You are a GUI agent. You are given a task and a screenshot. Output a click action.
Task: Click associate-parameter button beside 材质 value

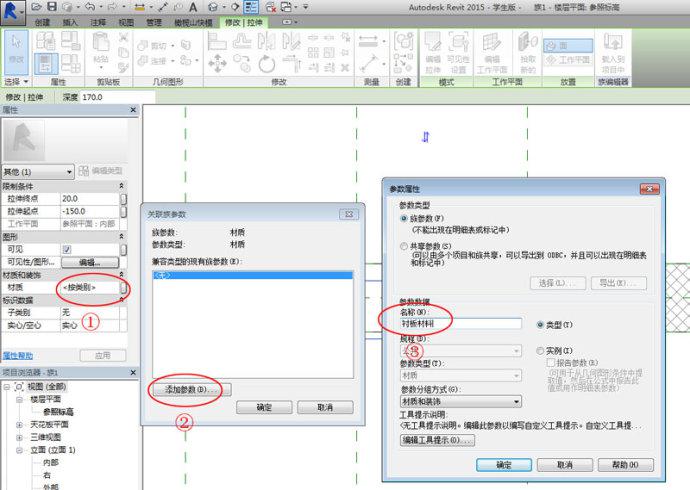(124, 288)
